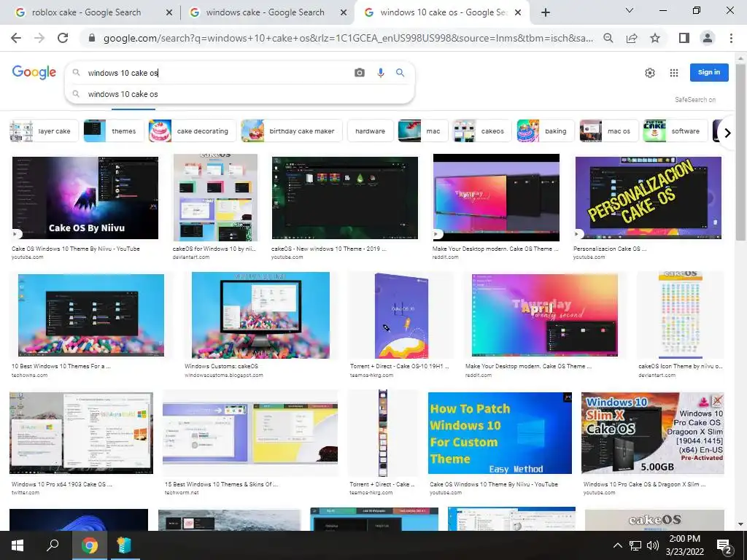747x560 pixels.
Task: Filter results by cake decorating chip
Action: 192,131
